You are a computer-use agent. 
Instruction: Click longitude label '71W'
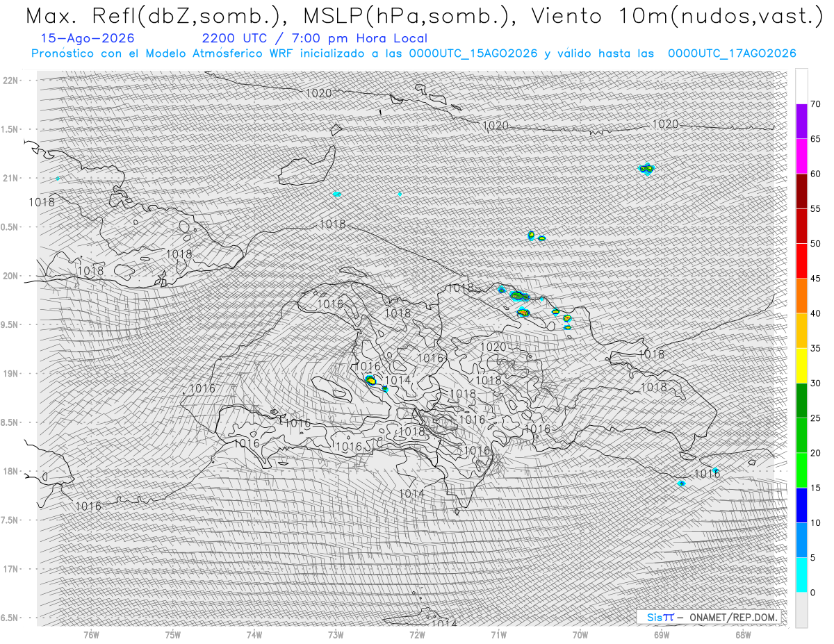(x=498, y=634)
